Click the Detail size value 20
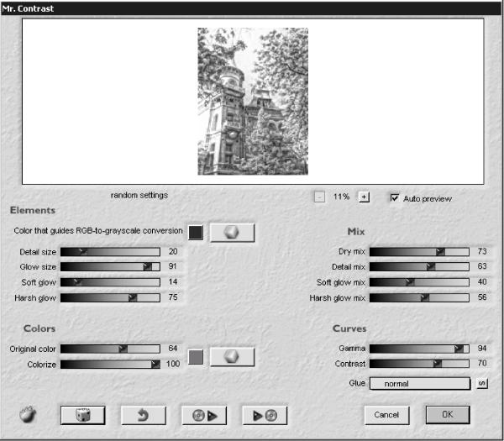 coord(173,251)
